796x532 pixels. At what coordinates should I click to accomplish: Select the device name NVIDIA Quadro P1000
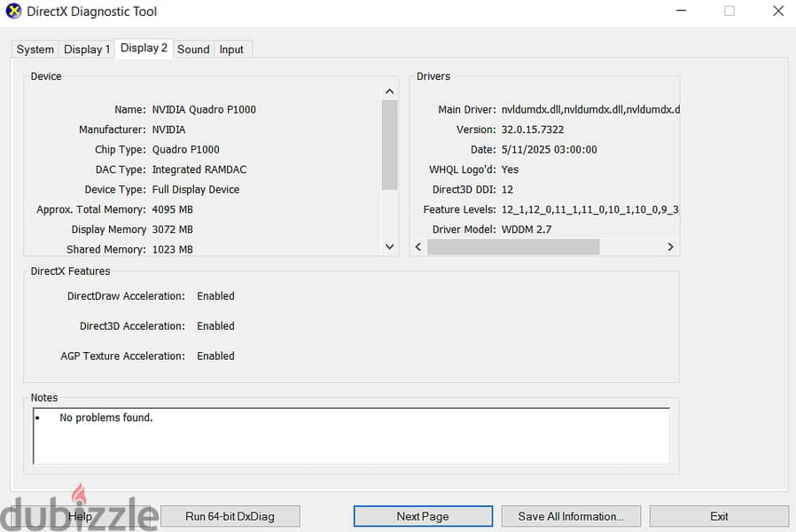click(204, 110)
